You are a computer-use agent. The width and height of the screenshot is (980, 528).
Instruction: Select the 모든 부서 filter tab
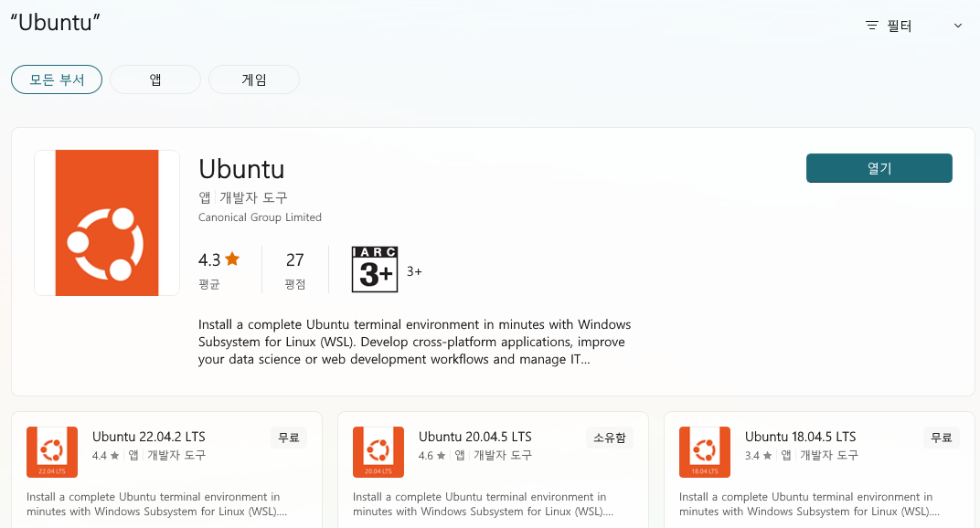click(x=57, y=79)
